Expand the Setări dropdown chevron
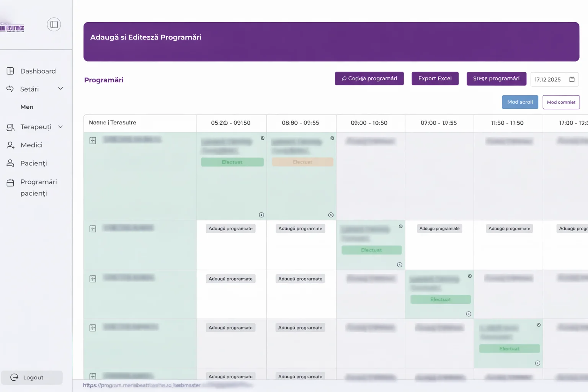This screenshot has width=588, height=392. tap(60, 89)
